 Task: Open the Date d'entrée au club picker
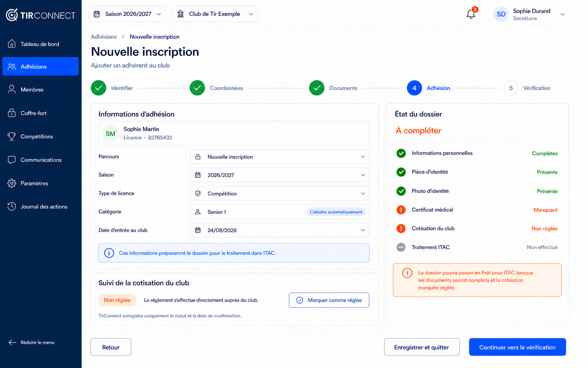coord(280,230)
